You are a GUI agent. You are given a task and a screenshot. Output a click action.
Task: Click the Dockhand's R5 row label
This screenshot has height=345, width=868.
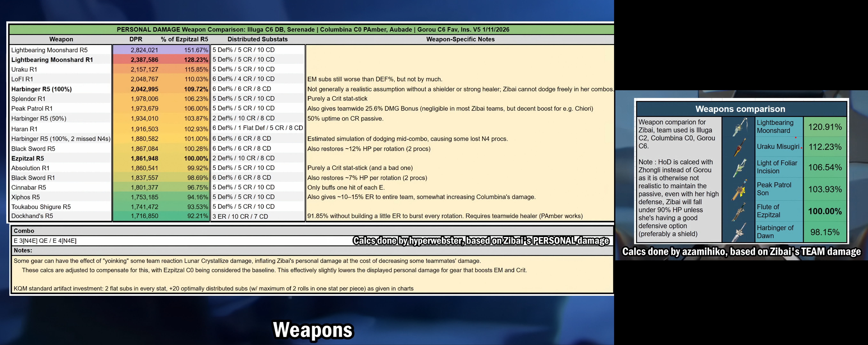[x=32, y=216]
